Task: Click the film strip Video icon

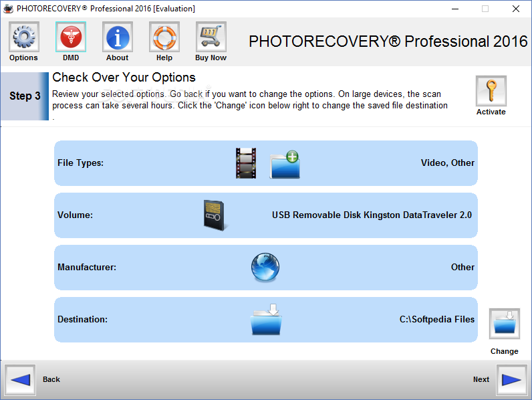Action: 246,163
